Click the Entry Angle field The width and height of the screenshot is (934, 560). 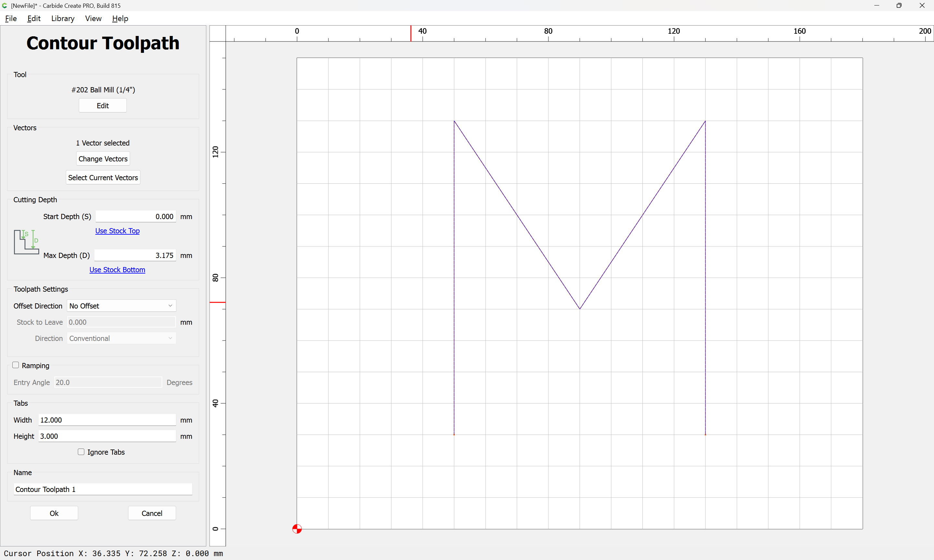tap(108, 382)
